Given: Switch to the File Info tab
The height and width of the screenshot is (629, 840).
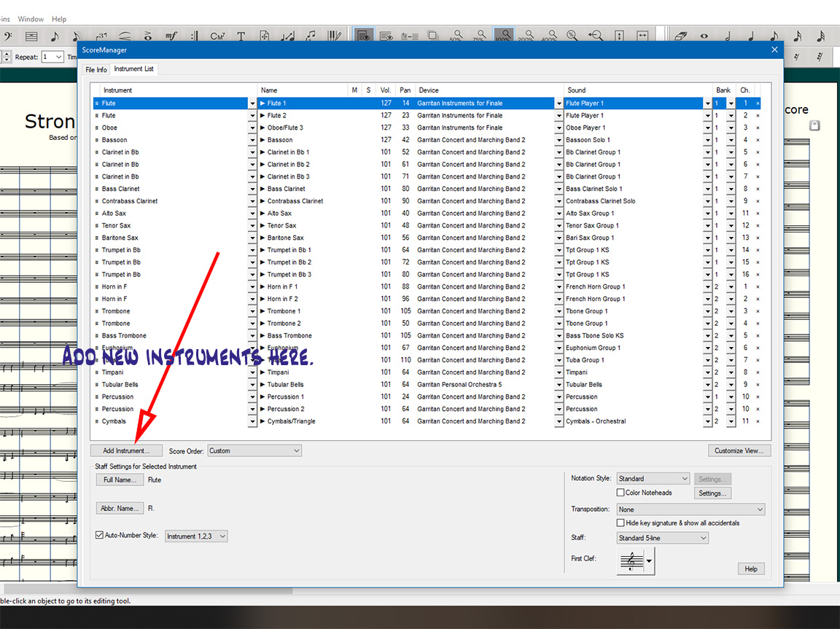Looking at the screenshot, I should click(x=96, y=70).
